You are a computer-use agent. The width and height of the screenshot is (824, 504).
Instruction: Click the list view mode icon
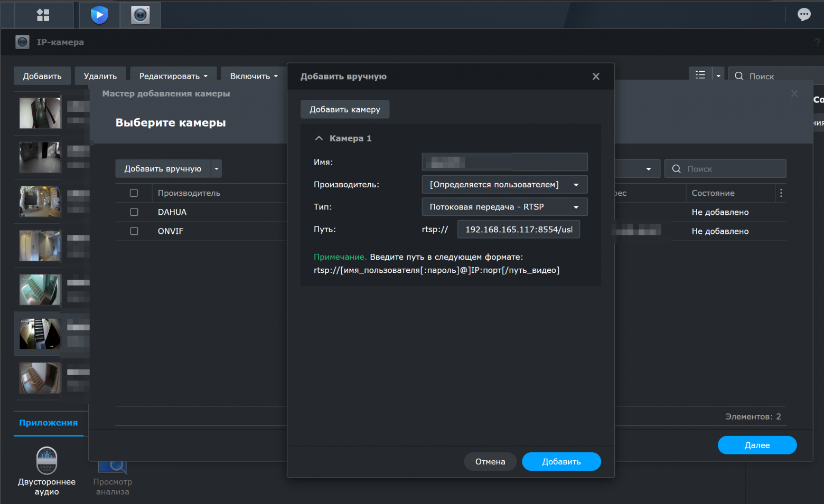(x=700, y=75)
